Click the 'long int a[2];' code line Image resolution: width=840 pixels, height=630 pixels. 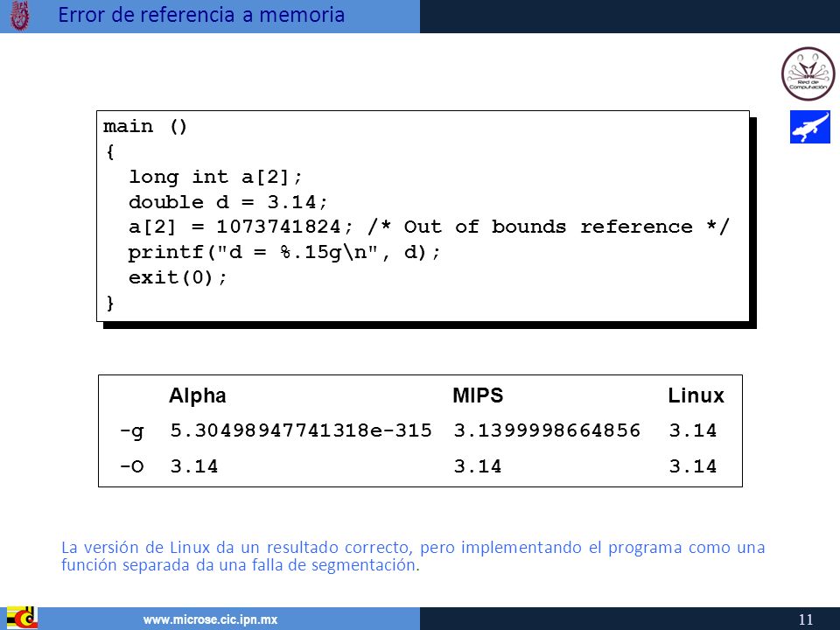[x=215, y=177]
